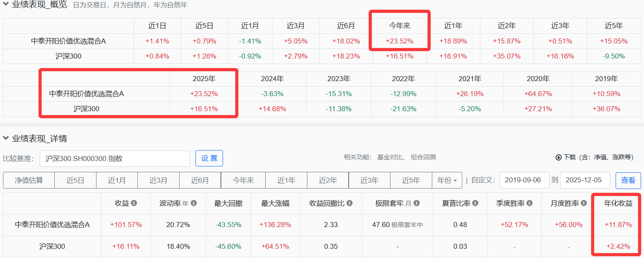Viewport: 644px width, 258px height.
Task: Click -21.63% 沪深300 2022年 value
Action: click(x=403, y=109)
